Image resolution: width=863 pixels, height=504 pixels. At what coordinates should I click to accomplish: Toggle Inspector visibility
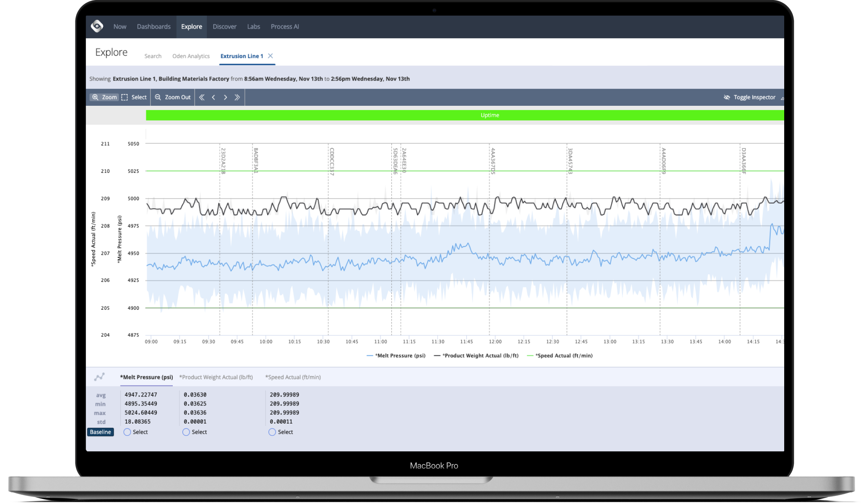click(x=750, y=97)
